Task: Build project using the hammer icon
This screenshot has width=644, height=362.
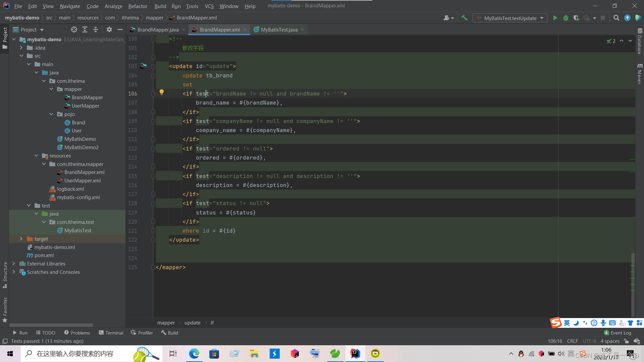Action: tap(464, 18)
